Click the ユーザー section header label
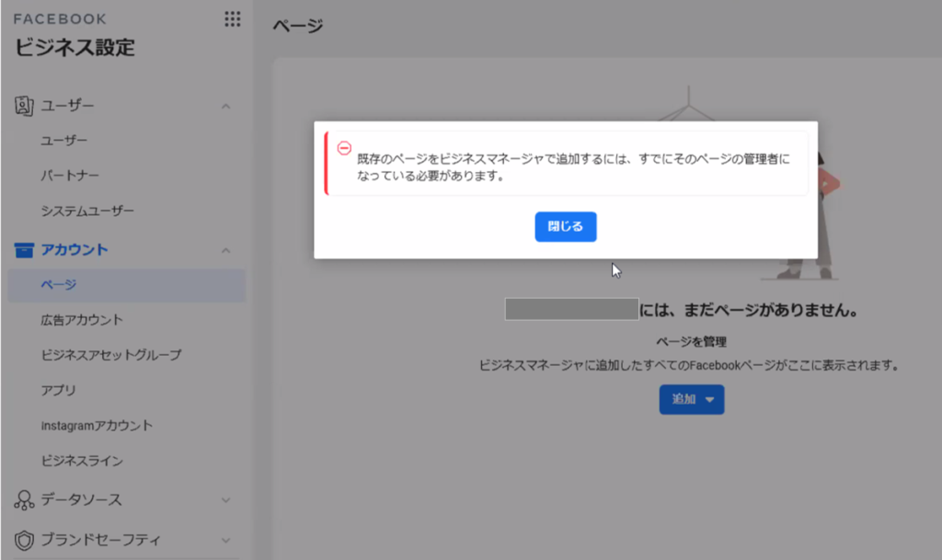942x560 pixels. [x=67, y=107]
